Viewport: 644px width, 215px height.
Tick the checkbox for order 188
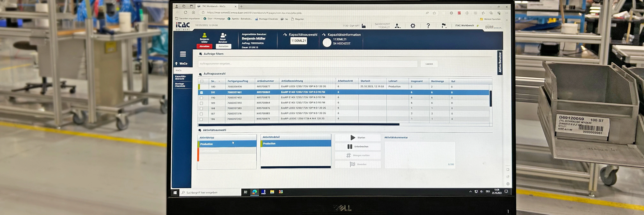(202, 109)
